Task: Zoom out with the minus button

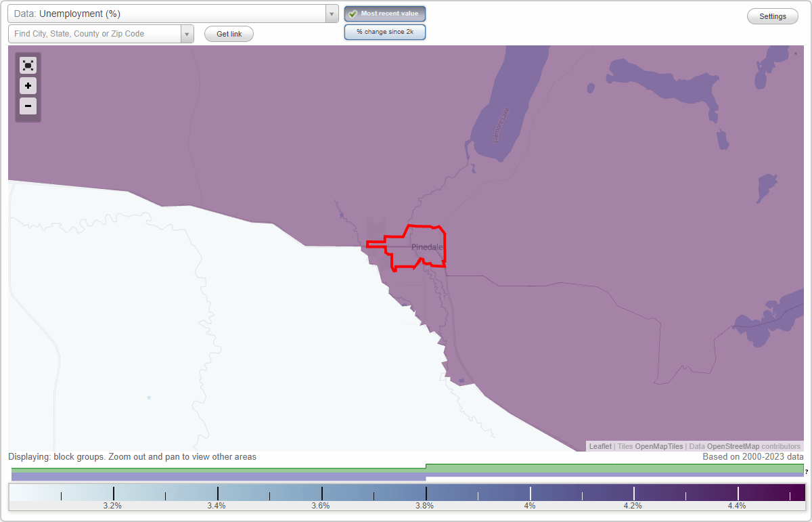Action: tap(28, 106)
